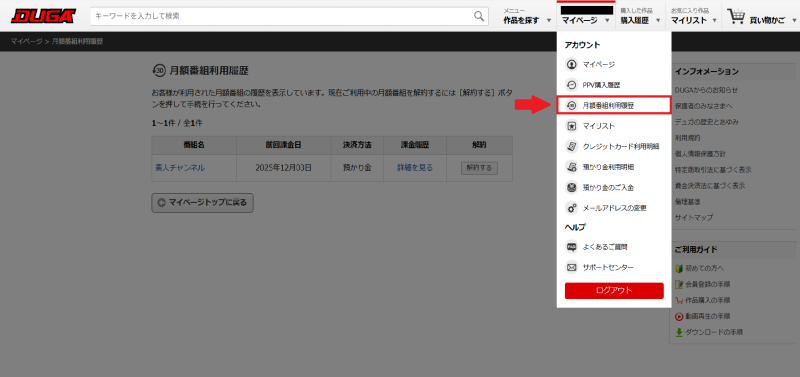Open the 詳細を見る link
This screenshot has height=377, width=800.
tap(415, 168)
